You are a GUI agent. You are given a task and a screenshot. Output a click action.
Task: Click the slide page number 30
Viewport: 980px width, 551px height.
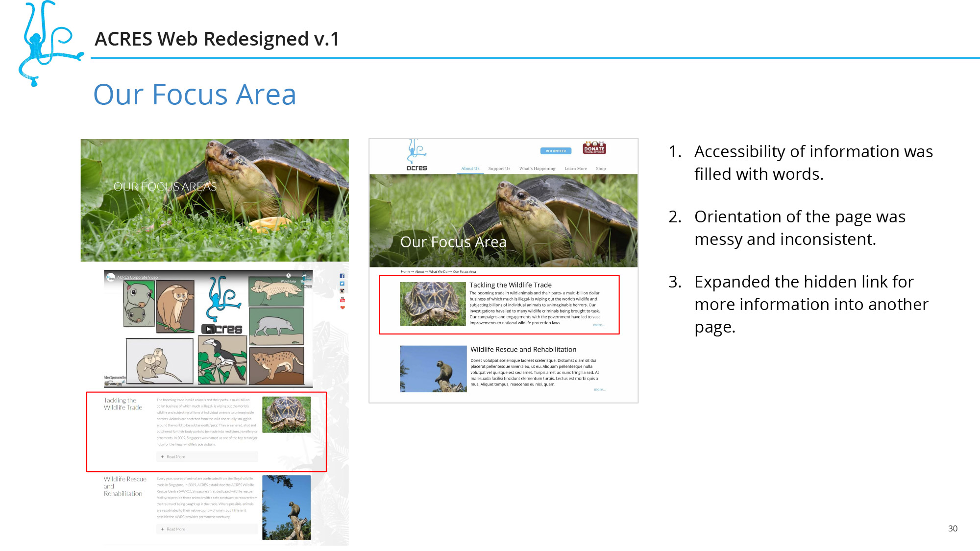pyautogui.click(x=953, y=528)
